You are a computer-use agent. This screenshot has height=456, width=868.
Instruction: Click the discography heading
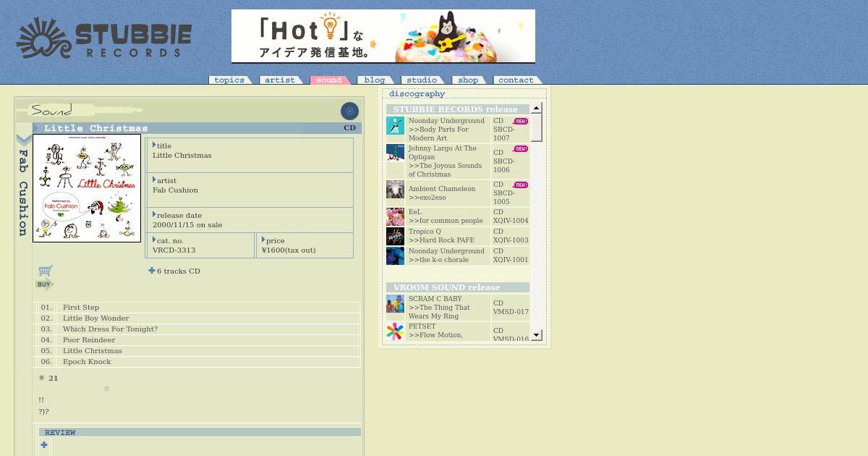coord(417,93)
